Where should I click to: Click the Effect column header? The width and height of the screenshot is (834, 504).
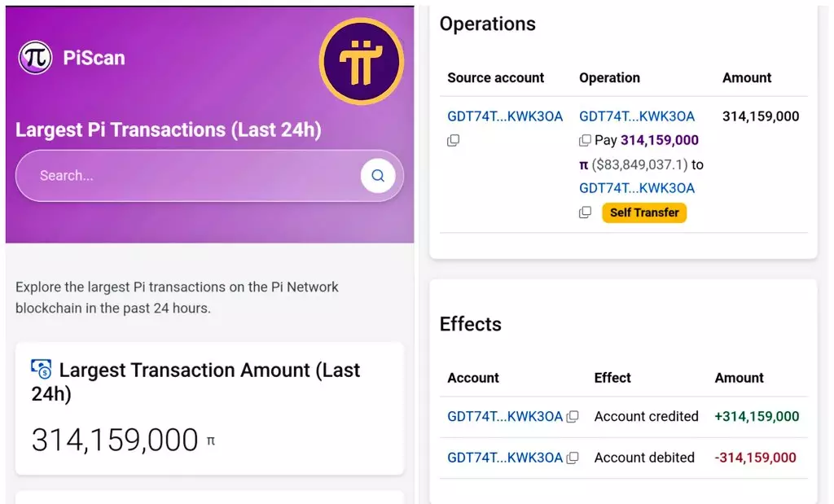[612, 378]
